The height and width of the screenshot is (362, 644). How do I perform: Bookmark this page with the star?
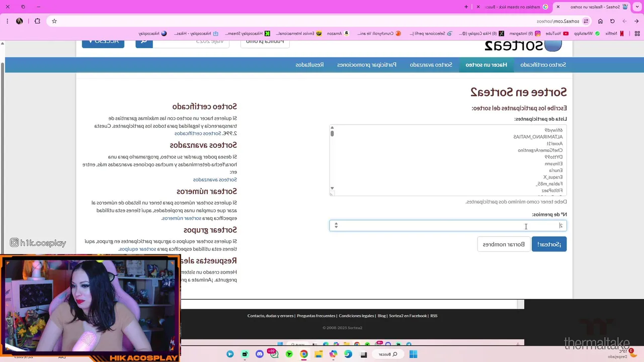(x=54, y=21)
